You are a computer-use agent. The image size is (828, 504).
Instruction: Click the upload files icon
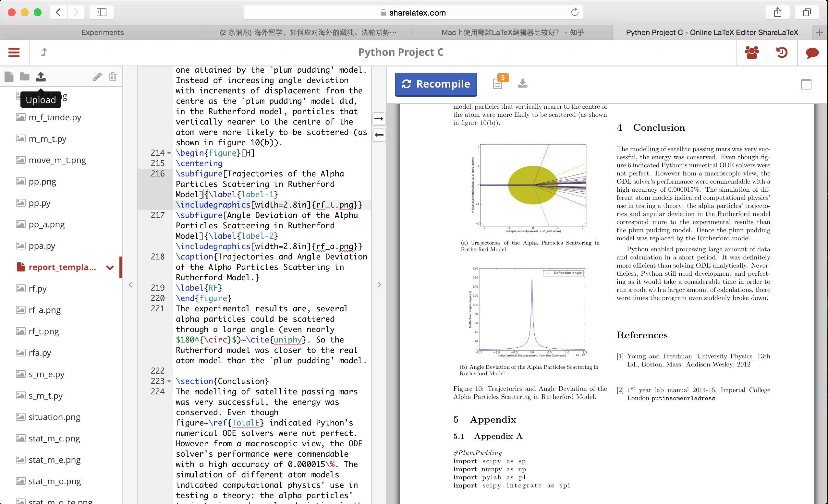click(41, 76)
